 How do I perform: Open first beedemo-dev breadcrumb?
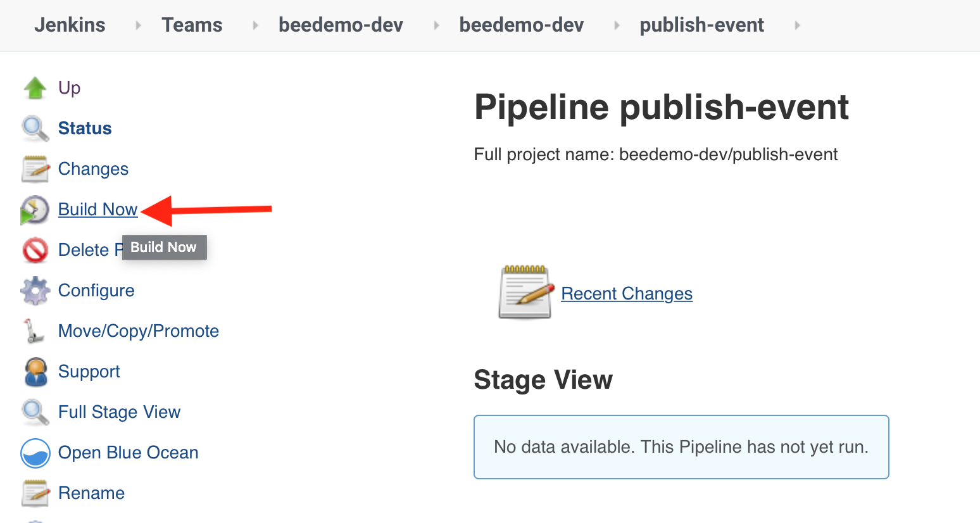click(341, 25)
